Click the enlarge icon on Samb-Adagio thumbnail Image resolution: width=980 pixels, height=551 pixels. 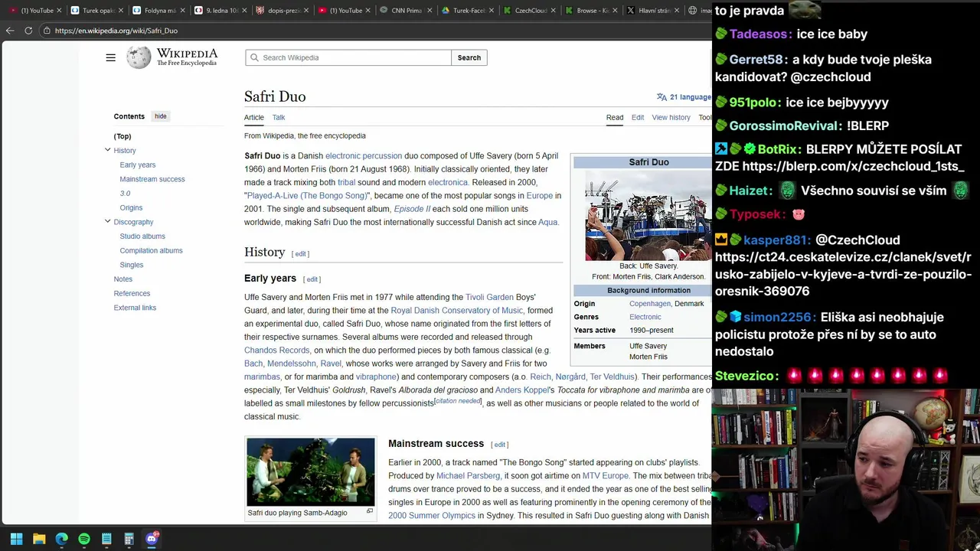(x=370, y=511)
